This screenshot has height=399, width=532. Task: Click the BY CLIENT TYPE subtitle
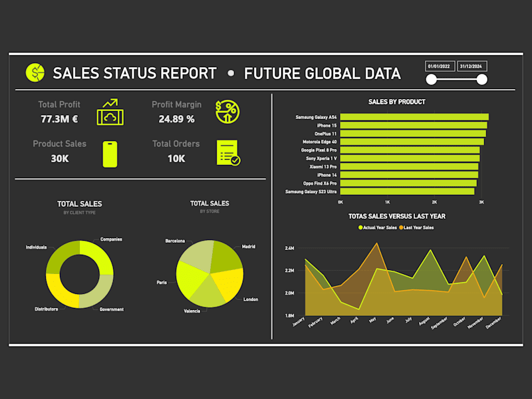[x=79, y=213]
